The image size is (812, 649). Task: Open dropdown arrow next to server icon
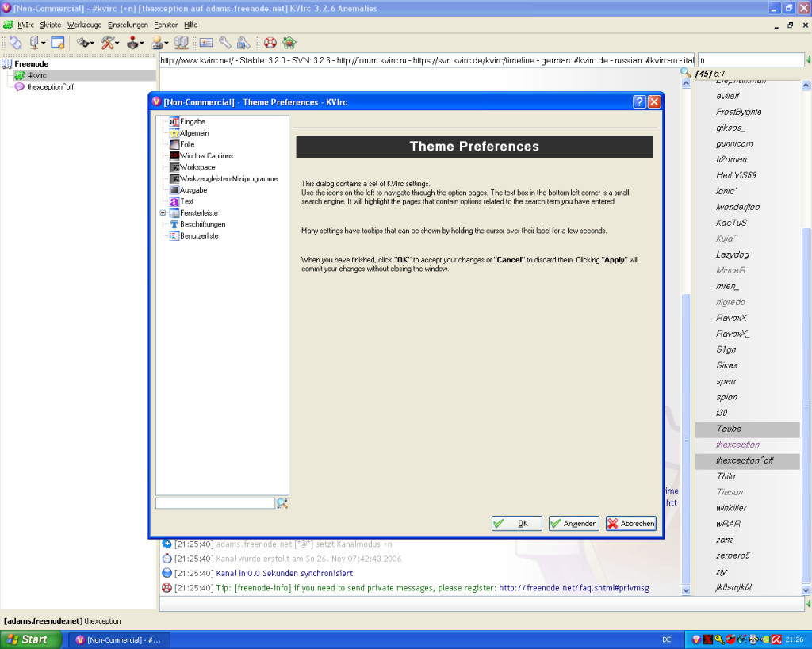pos(44,44)
